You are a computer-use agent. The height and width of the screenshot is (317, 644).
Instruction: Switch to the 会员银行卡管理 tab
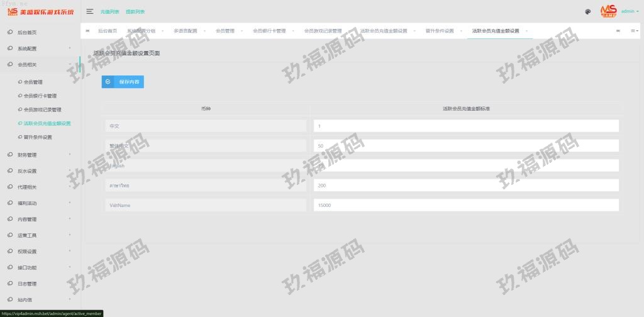[269, 31]
